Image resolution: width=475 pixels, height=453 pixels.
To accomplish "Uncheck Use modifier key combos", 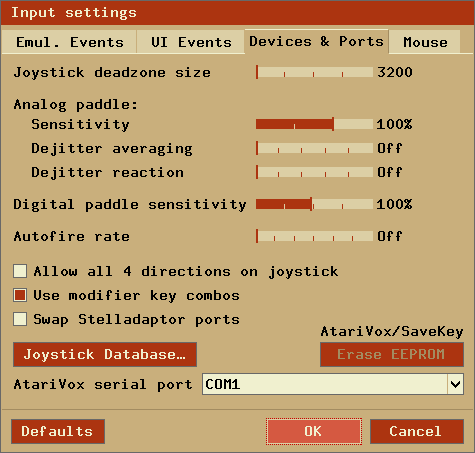I will (20, 295).
